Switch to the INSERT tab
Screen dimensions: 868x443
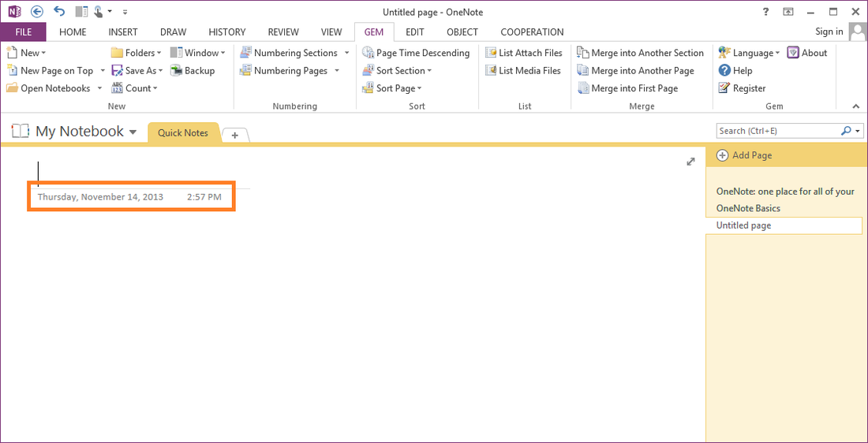(123, 32)
